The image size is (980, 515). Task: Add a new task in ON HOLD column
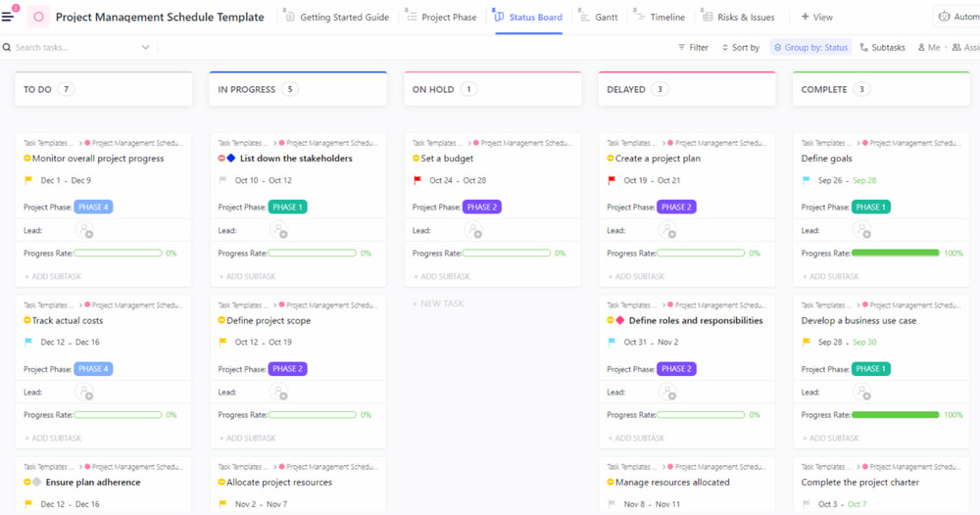tap(438, 304)
